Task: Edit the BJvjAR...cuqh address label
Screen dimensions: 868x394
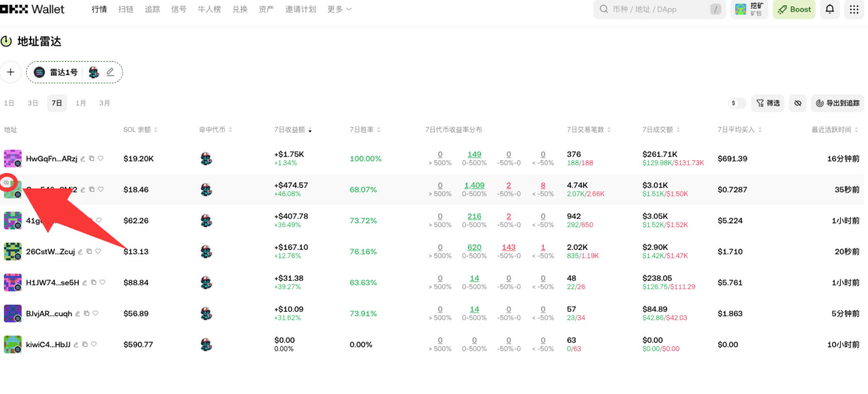Action: (78, 314)
